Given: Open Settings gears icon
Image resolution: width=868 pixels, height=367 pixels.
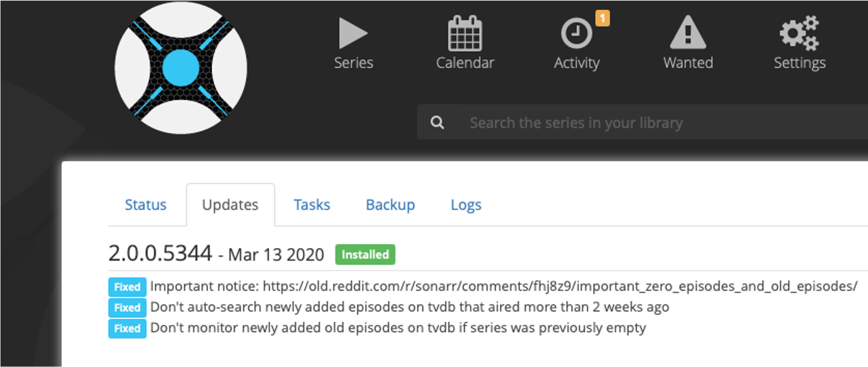Looking at the screenshot, I should (799, 33).
